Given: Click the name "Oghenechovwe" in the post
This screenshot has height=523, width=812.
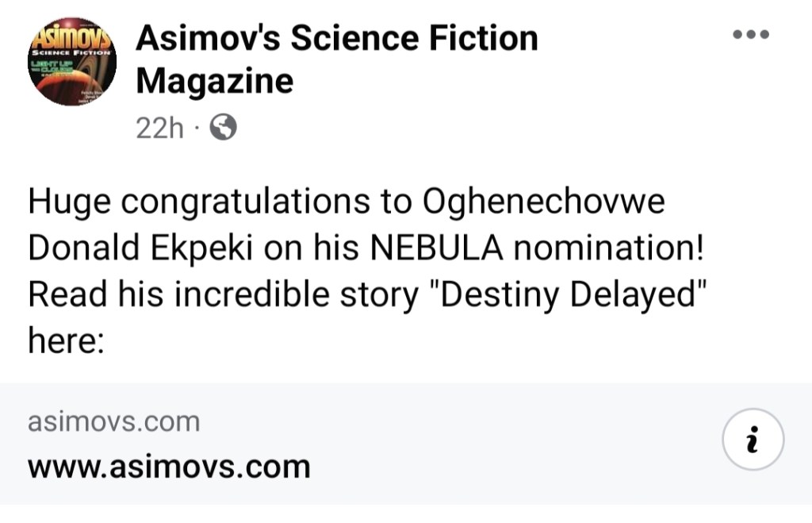Looking at the screenshot, I should click(x=544, y=202).
